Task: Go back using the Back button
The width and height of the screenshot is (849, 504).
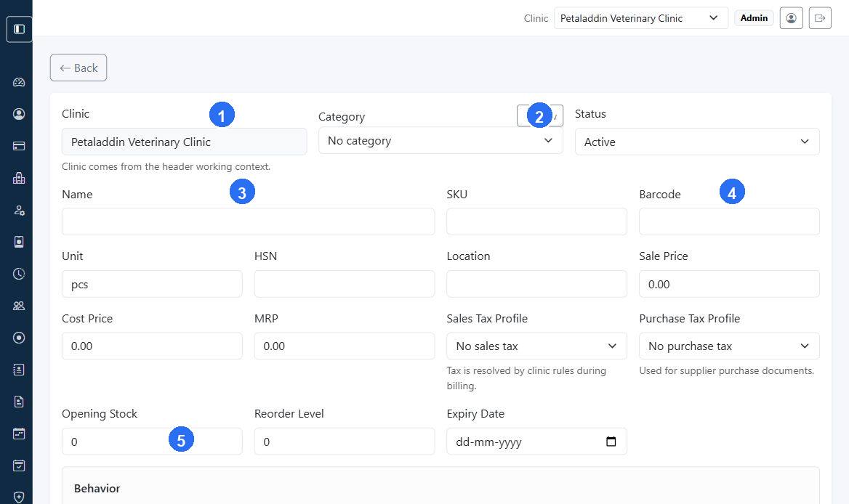Action: click(79, 68)
